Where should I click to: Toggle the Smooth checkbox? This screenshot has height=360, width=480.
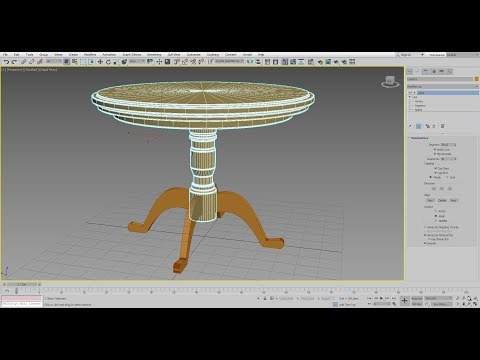pos(425,243)
